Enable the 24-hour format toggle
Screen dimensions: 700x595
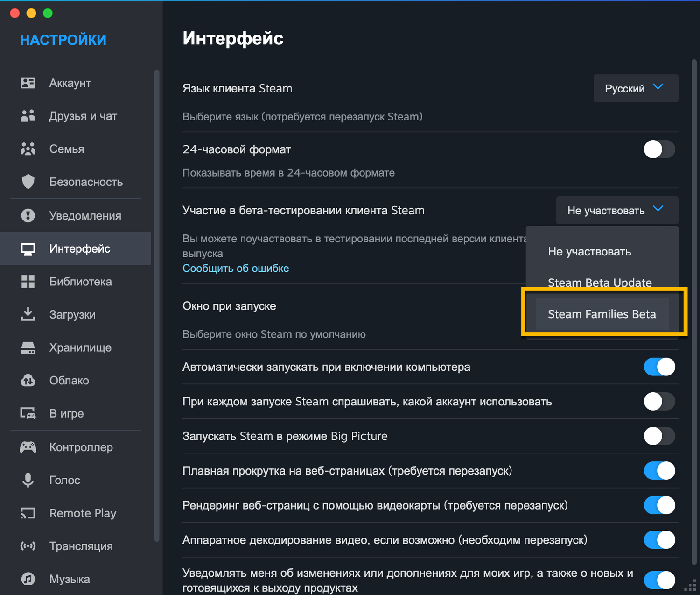(659, 149)
